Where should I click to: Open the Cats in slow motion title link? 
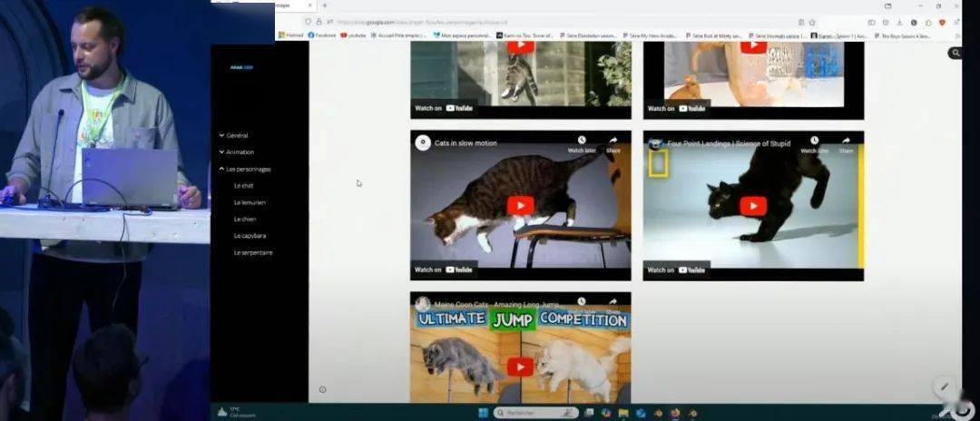point(465,143)
